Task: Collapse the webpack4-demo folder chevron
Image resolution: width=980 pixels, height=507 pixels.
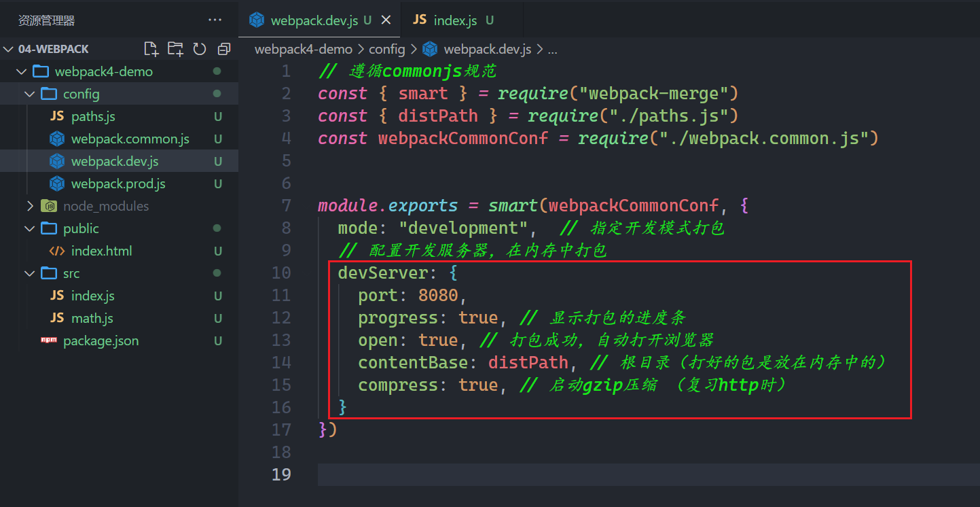Action: point(21,71)
